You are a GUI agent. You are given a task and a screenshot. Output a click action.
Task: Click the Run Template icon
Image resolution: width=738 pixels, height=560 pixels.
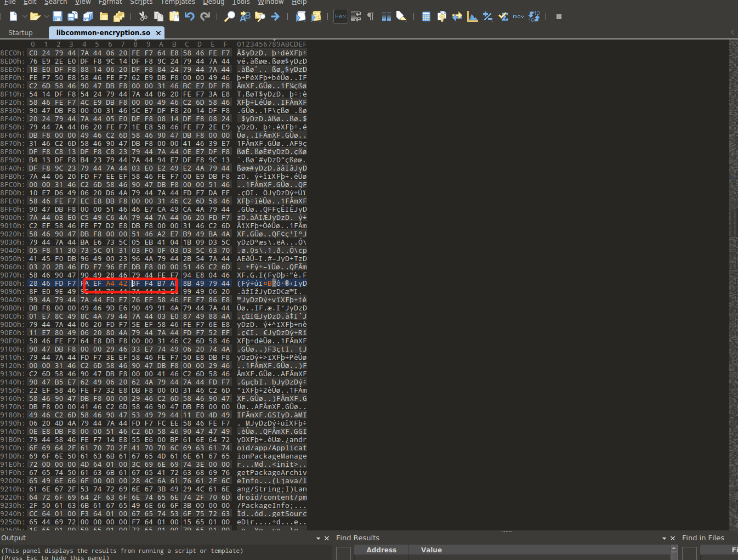pos(316,16)
